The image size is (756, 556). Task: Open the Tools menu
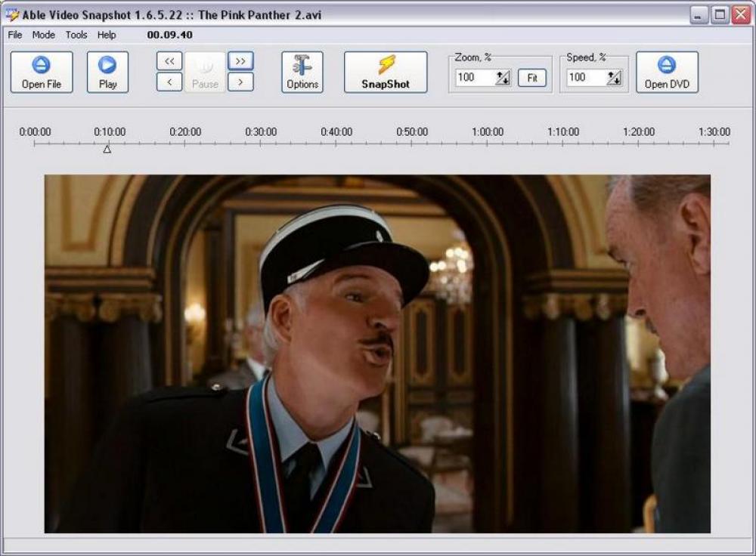coord(76,35)
